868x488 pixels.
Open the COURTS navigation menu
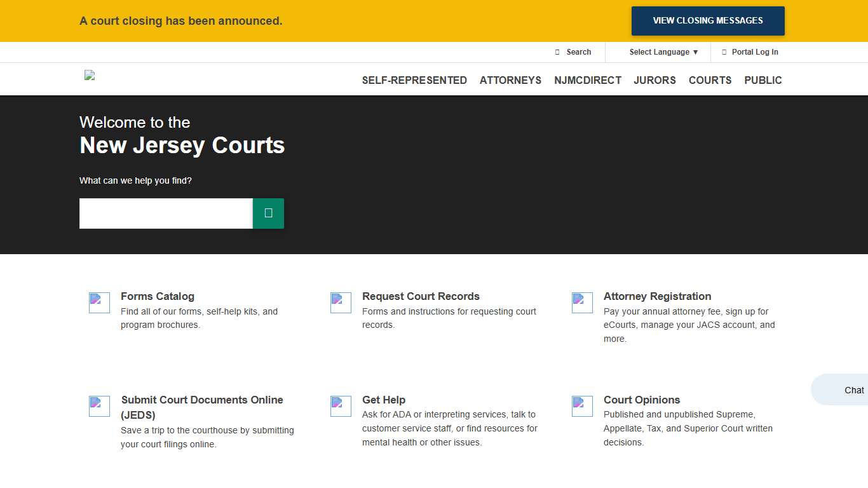click(710, 80)
